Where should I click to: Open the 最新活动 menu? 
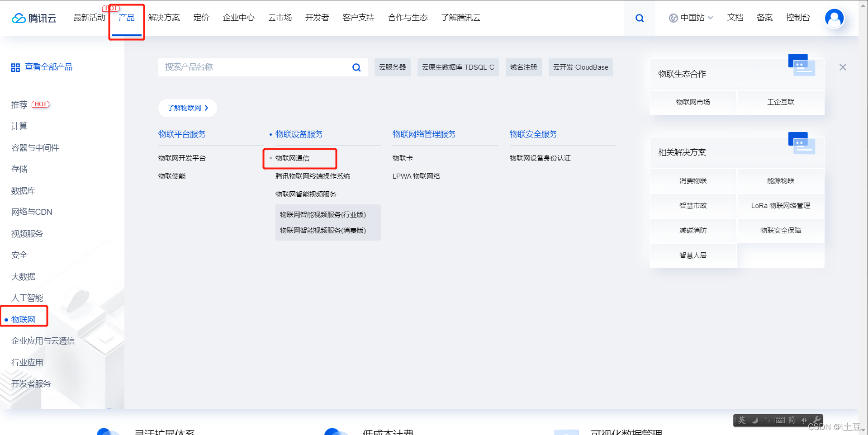[89, 18]
